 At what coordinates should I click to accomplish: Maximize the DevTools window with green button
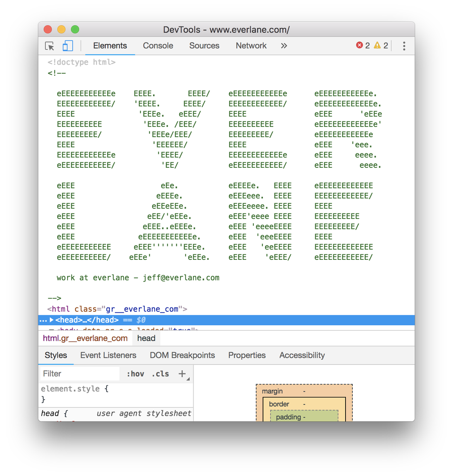[75, 29]
